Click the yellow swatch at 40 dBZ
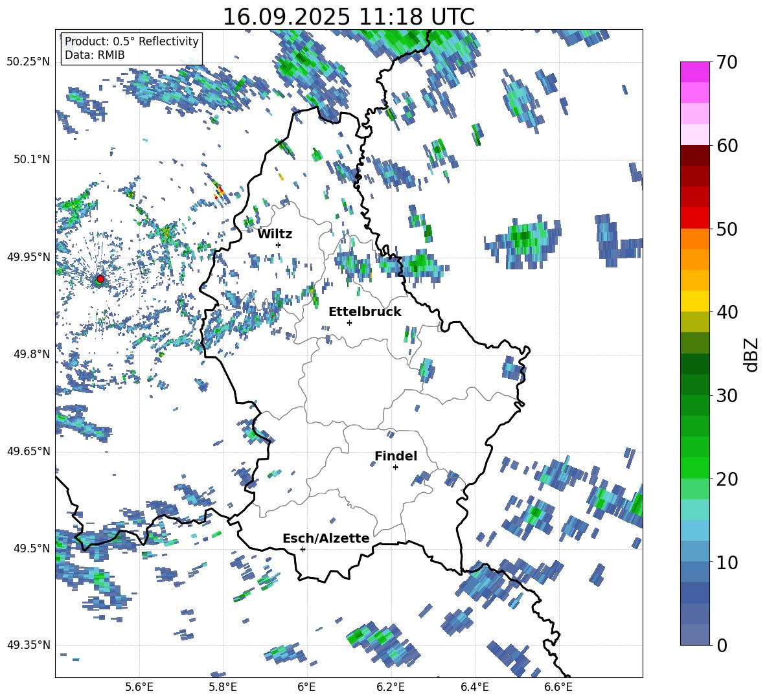Viewport: 767px width, 700px height. click(694, 301)
